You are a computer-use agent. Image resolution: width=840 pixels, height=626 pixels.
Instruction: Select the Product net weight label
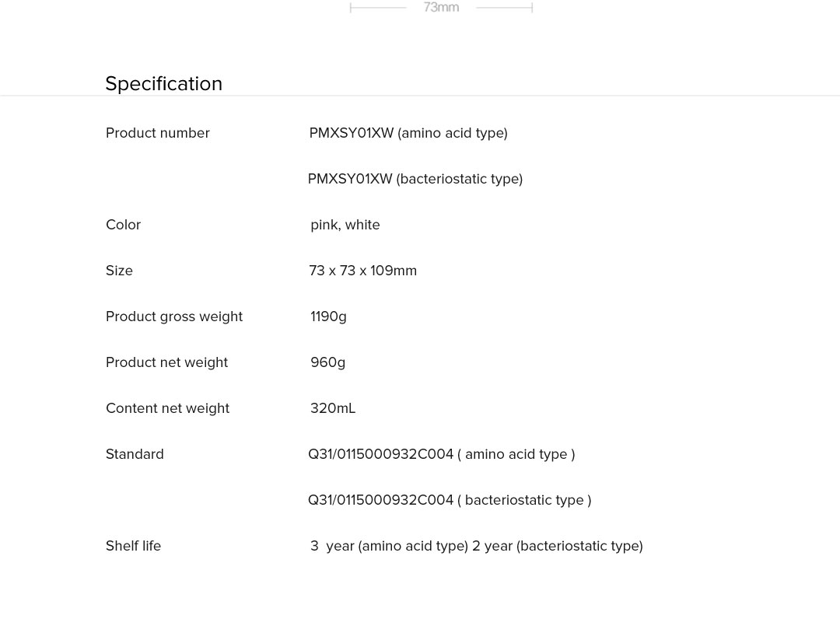(x=167, y=362)
